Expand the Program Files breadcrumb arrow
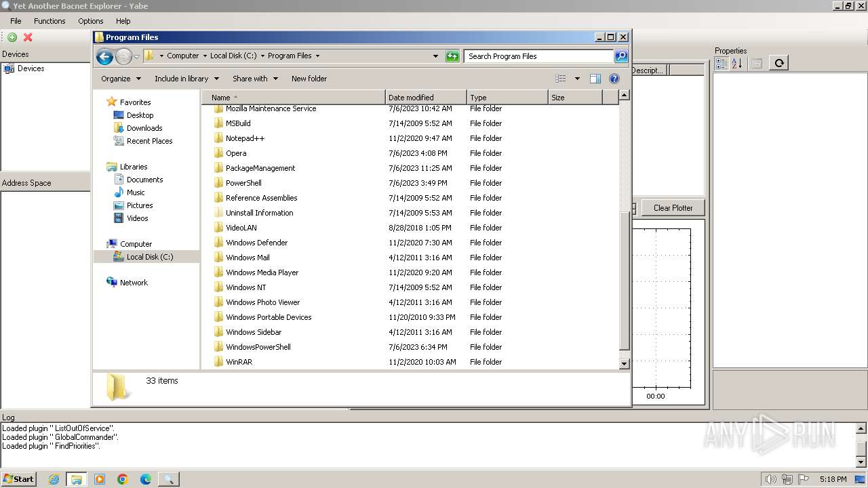This screenshot has height=488, width=868. [x=317, y=56]
